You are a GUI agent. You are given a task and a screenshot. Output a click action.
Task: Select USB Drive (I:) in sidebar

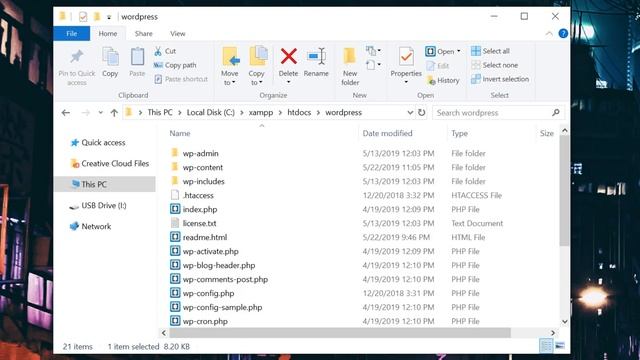[x=98, y=205]
